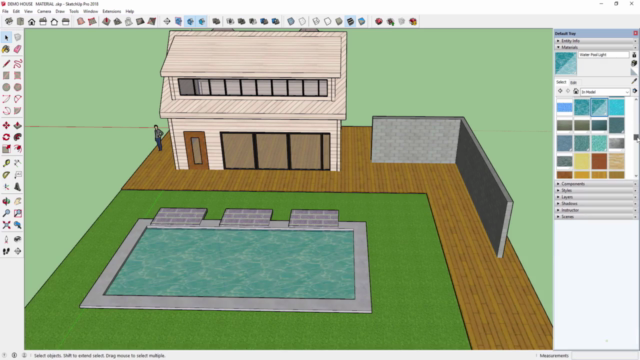Activate the Rotate tool
Screen dimensions: 640x360
[x=6, y=137]
